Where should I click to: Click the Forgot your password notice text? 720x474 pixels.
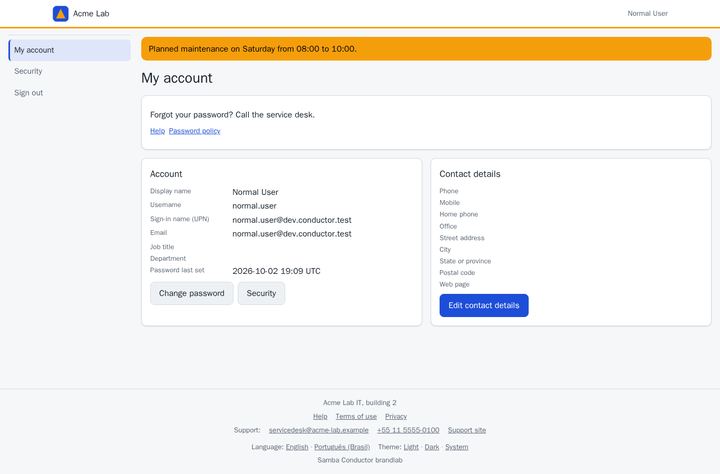(232, 115)
